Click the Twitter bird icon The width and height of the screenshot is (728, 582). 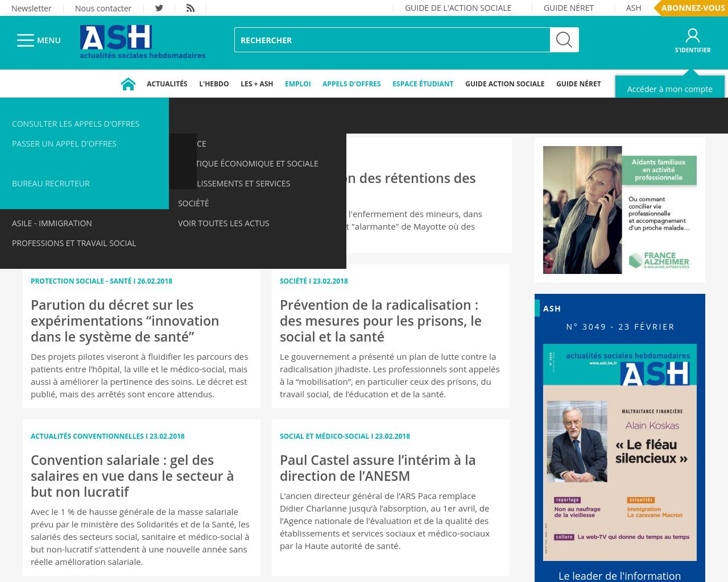(159, 8)
